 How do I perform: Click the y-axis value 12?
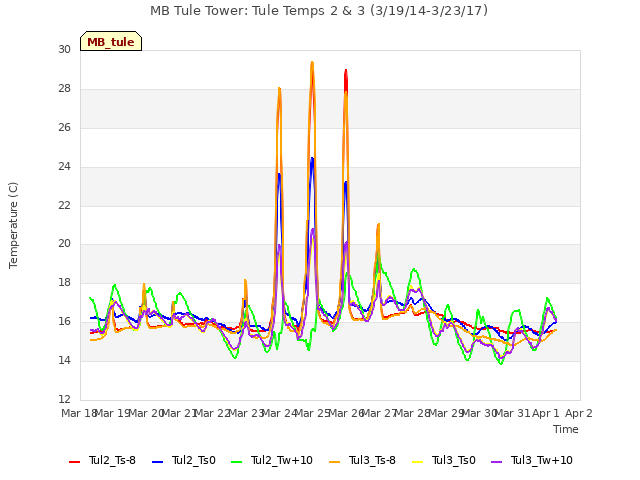(64, 399)
